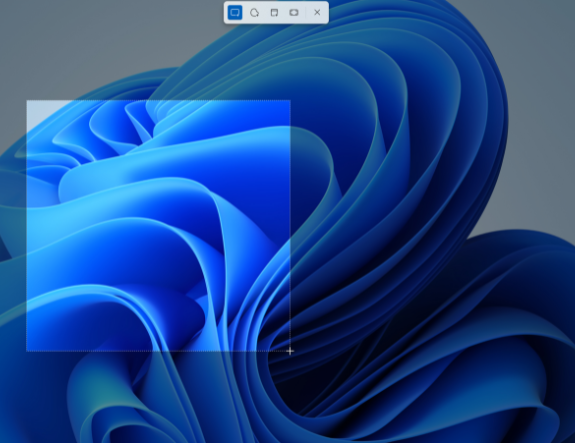Select the Freeform snip mode

click(254, 12)
